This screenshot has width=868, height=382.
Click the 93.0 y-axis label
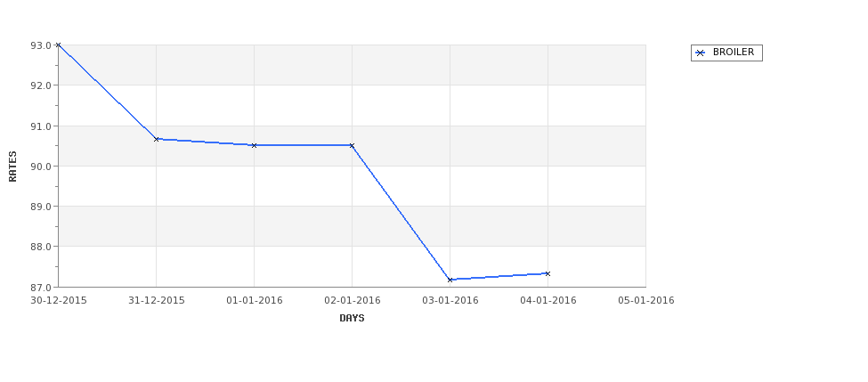(41, 45)
